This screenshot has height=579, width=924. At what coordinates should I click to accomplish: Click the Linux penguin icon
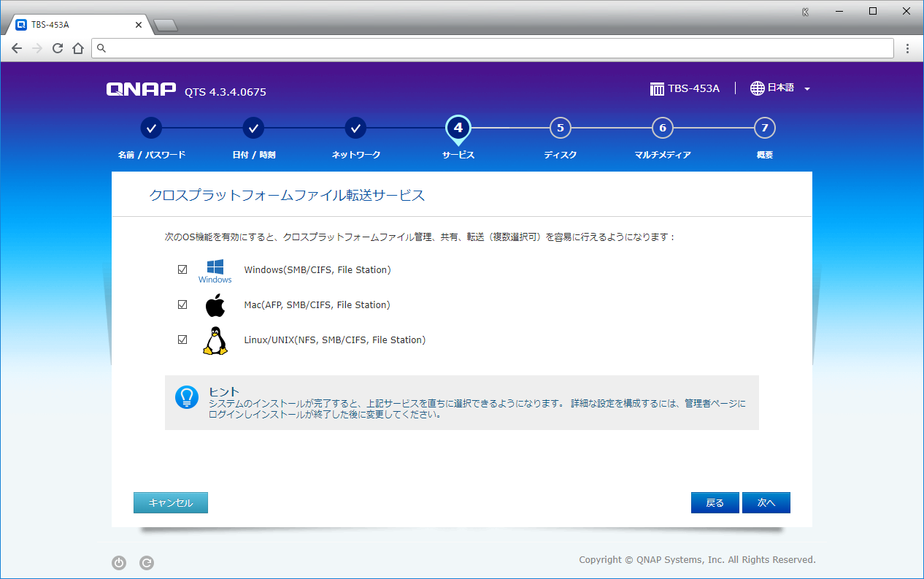215,340
